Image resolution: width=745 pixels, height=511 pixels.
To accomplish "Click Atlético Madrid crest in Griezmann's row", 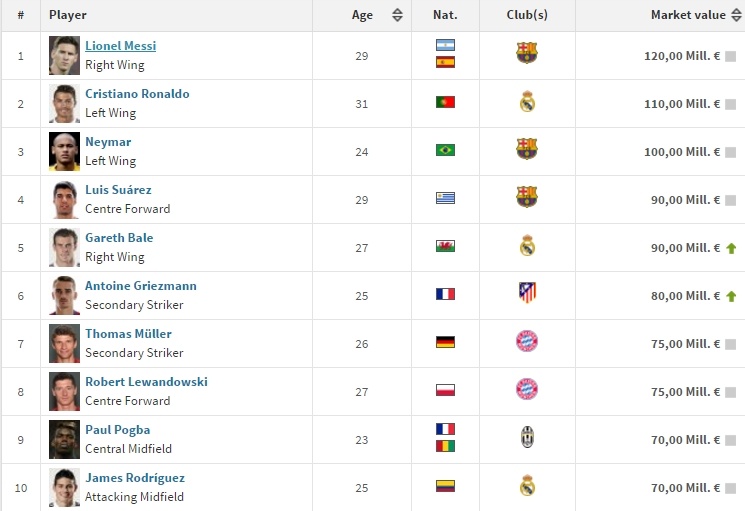I will point(527,293).
